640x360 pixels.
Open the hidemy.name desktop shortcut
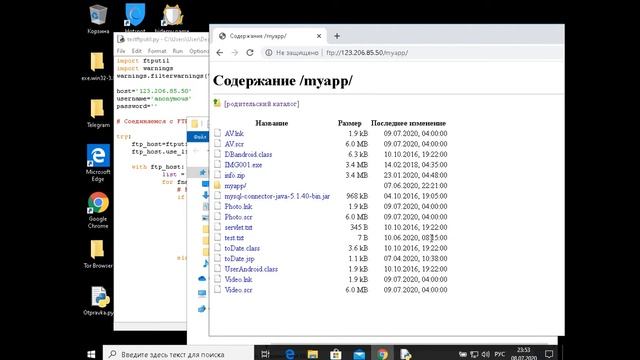172,18
